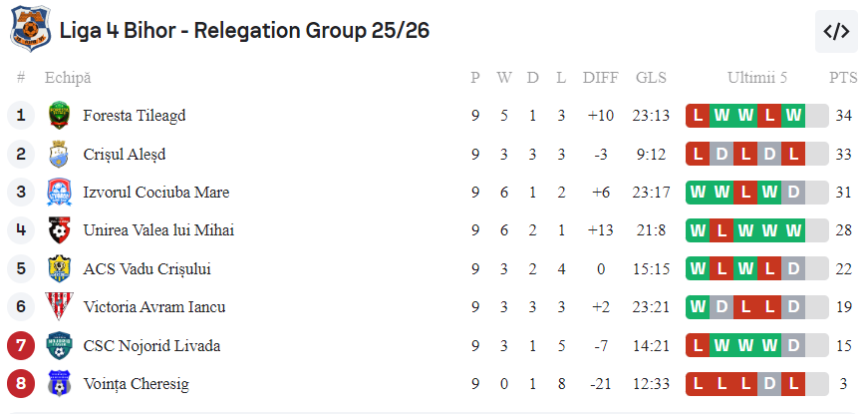Click the embed code icon button
The height and width of the screenshot is (414, 868).
[x=835, y=31]
